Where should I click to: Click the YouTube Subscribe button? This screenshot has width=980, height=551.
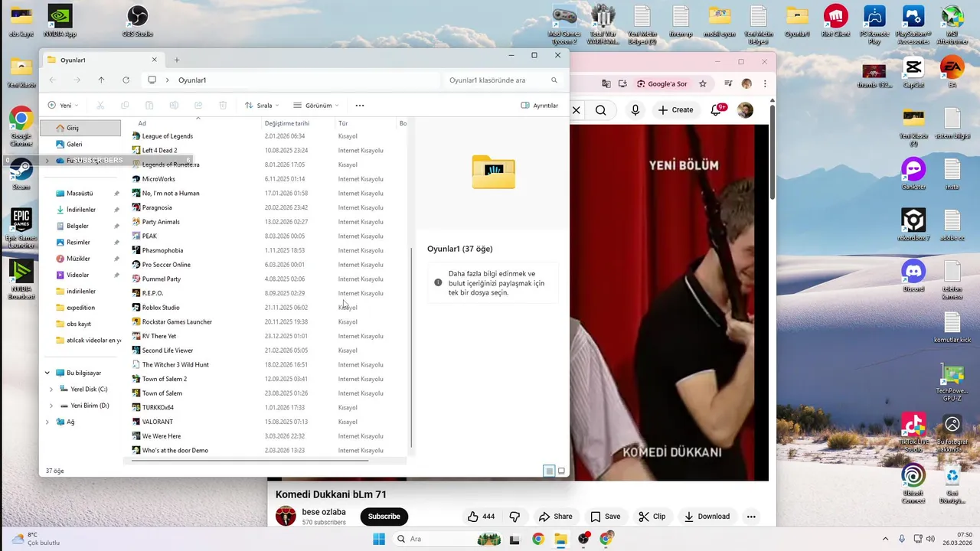(x=384, y=517)
